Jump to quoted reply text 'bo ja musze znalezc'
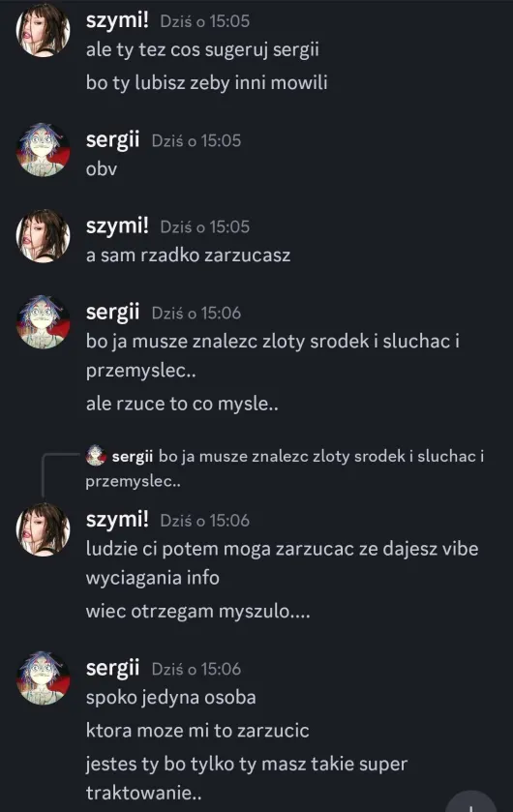 (286, 468)
